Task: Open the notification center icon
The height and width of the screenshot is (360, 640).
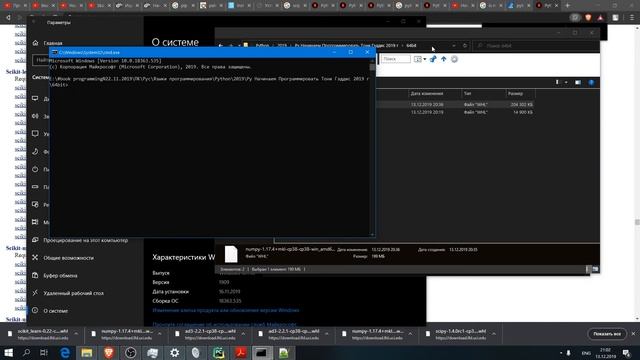Action: 627,353
